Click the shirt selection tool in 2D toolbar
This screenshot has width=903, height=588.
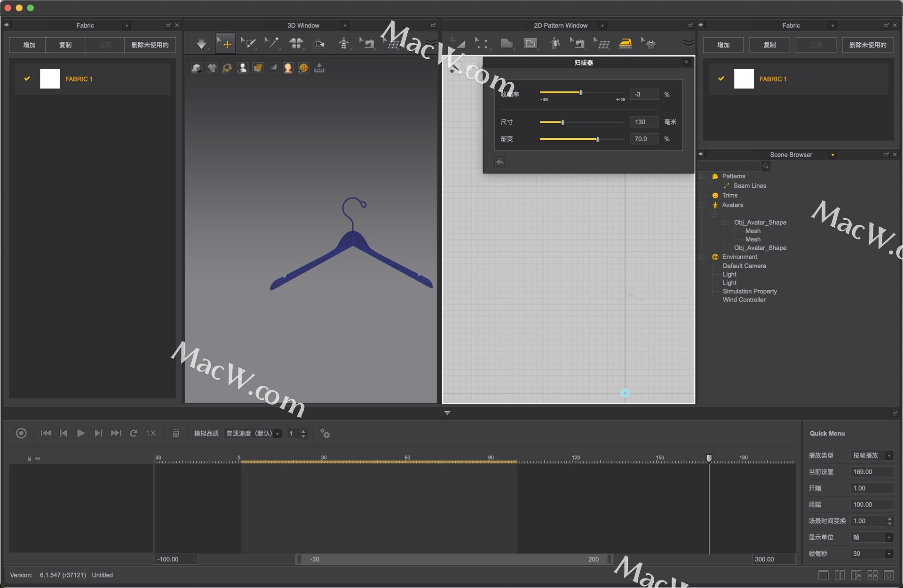pos(649,43)
